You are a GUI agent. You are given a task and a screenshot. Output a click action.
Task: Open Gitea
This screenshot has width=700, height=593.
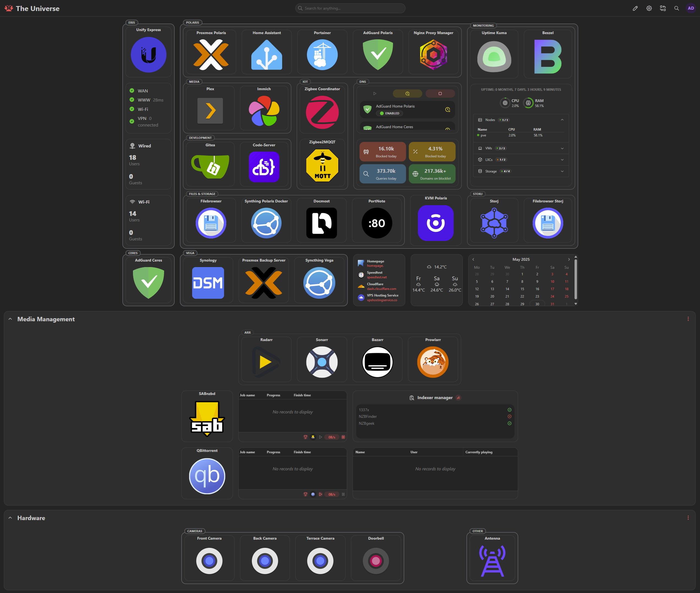[210, 164]
